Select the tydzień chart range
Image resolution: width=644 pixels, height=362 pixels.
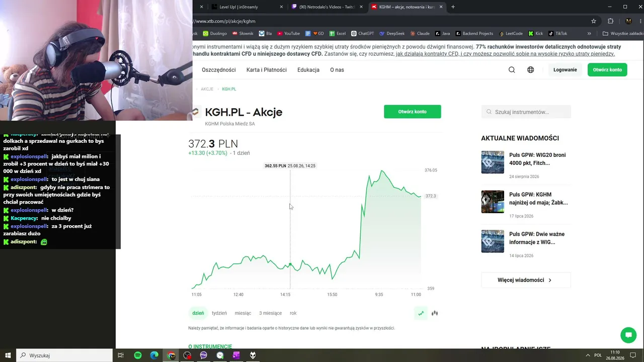point(219,313)
